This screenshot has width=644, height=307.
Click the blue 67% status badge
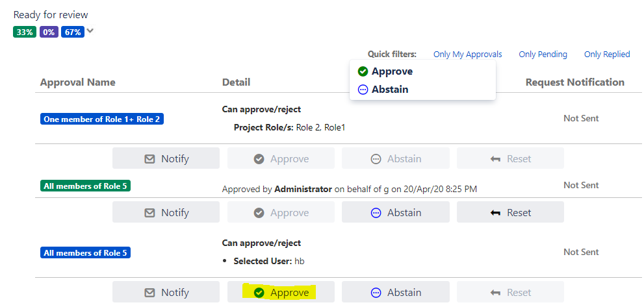pos(73,32)
